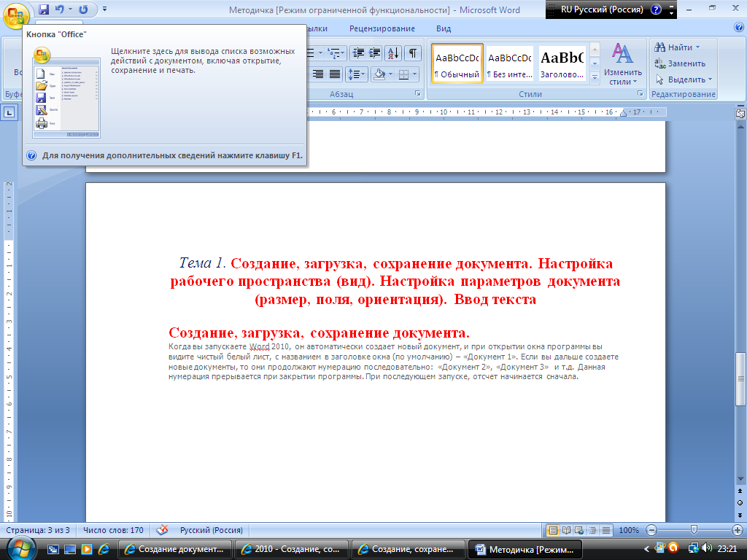Click the zoom slider handle
747x560 pixels.
694,530
